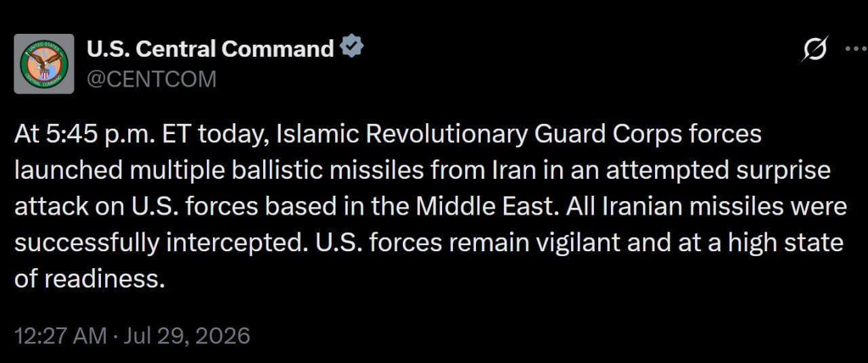Open the CENTCOM profile avatar

click(44, 64)
